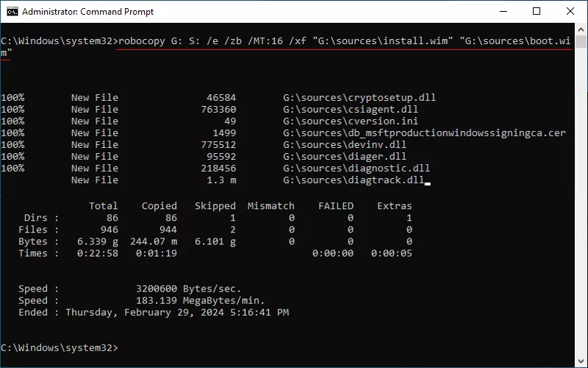The image size is (588, 368).
Task: Click the 3200600 Bytes/sec speed line
Action: [188, 289]
